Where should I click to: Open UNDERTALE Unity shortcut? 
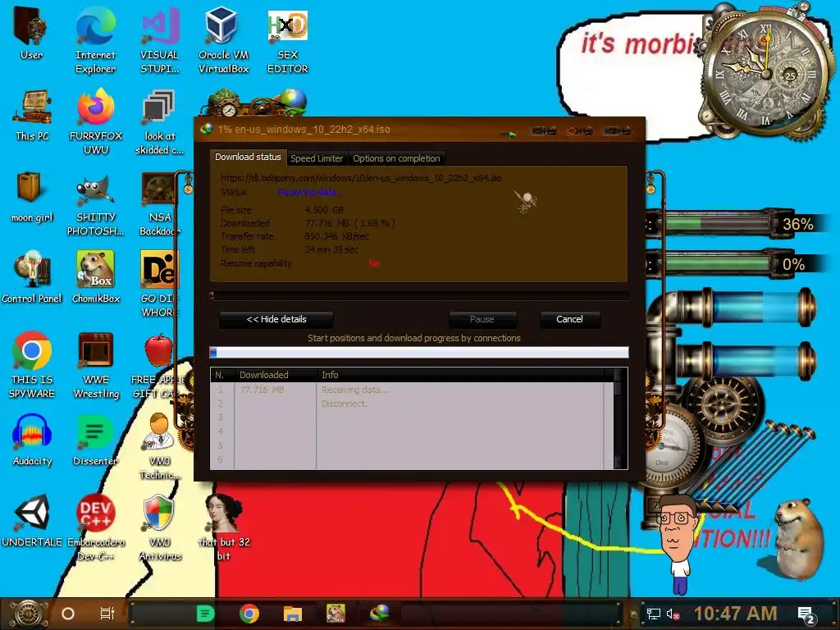(x=32, y=522)
